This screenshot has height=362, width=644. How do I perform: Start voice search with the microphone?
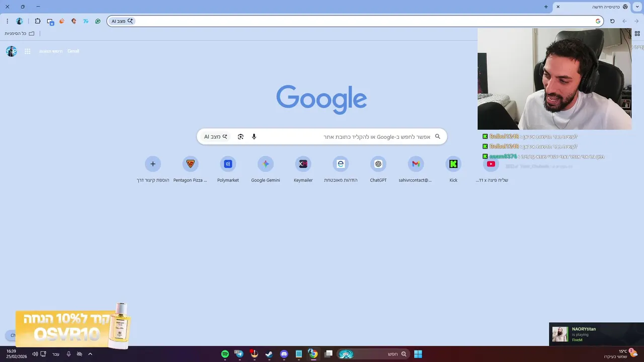[254, 137]
